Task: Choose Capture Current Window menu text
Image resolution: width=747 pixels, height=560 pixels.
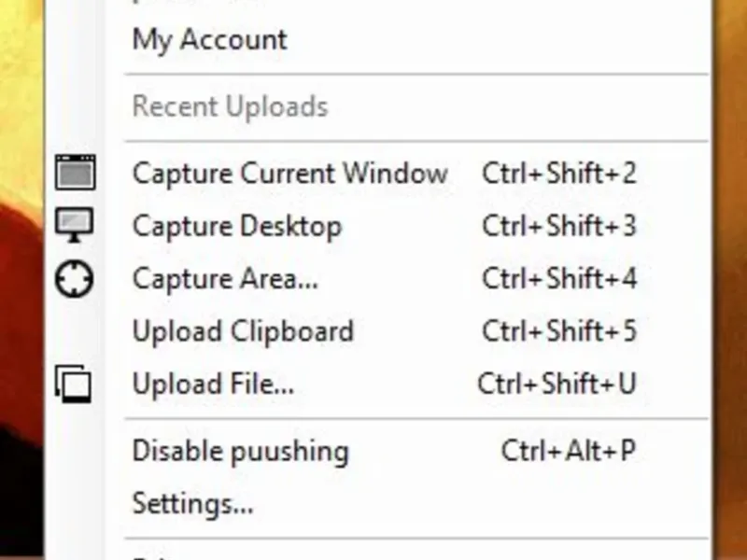Action: [290, 174]
